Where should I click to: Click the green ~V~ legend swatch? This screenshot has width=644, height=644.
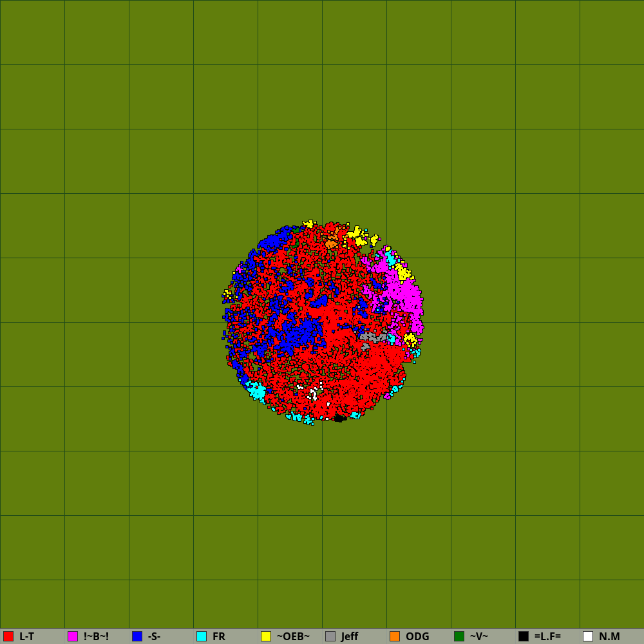point(459,636)
